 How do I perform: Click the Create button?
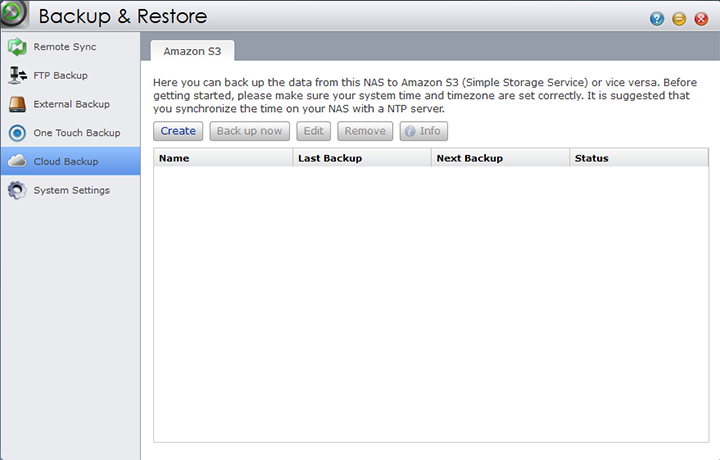pos(178,131)
